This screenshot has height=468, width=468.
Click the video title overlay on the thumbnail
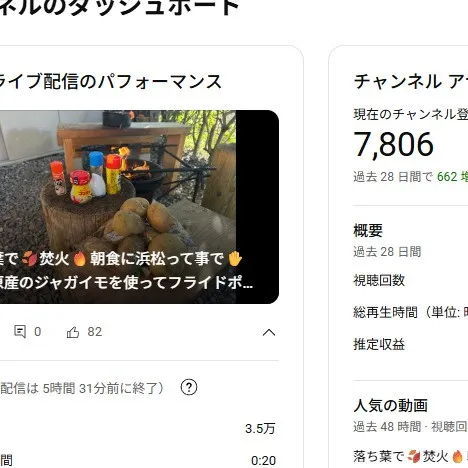coord(127,271)
